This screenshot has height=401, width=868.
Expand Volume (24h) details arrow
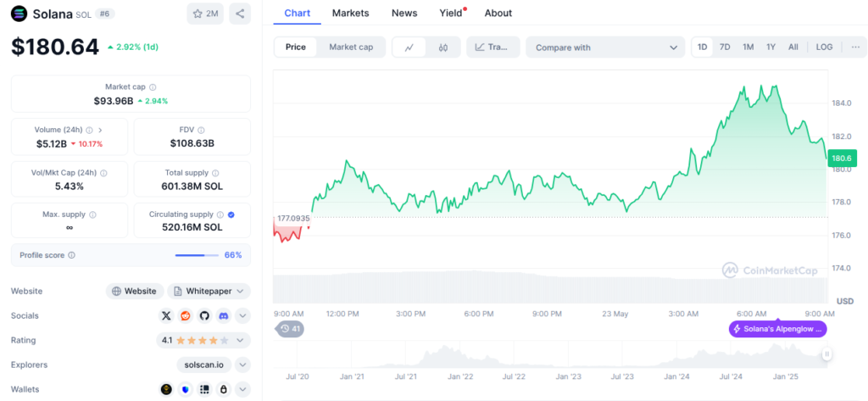click(100, 131)
